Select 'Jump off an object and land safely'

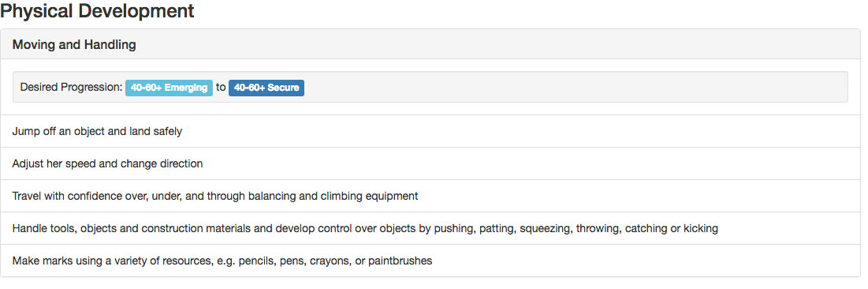pyautogui.click(x=97, y=131)
